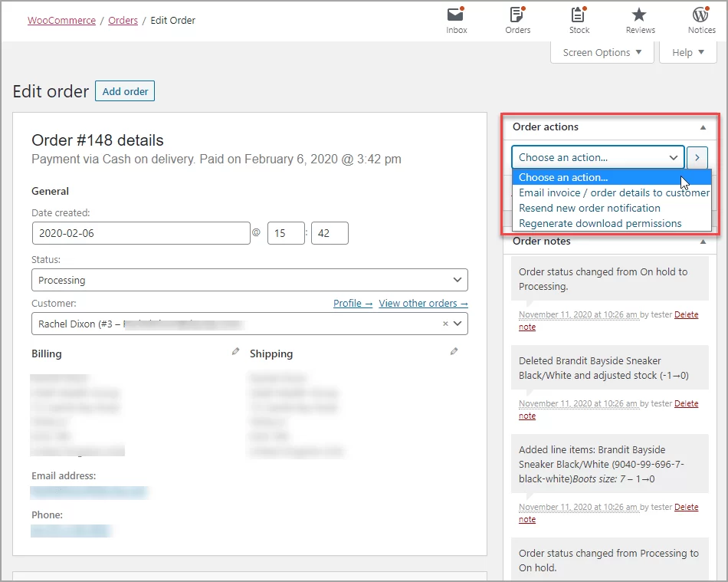Expand the Screen Options panel
This screenshot has width=728, height=582.
click(602, 52)
